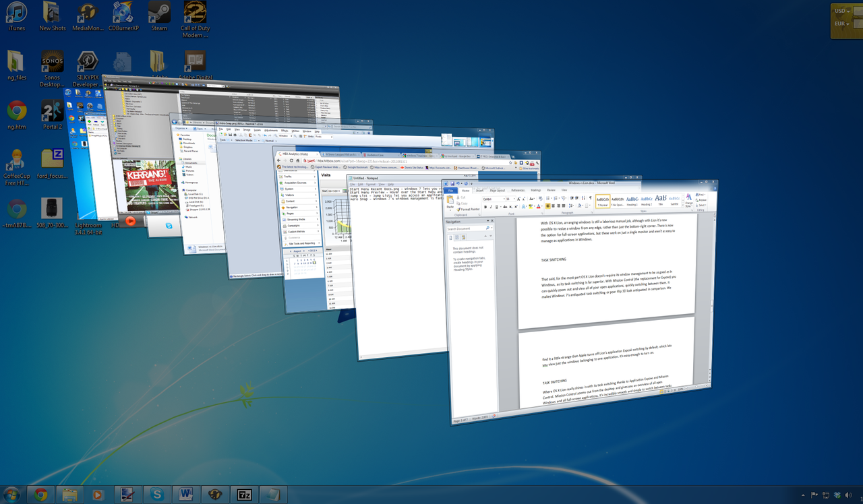Apply the Normal style in Word

click(603, 201)
